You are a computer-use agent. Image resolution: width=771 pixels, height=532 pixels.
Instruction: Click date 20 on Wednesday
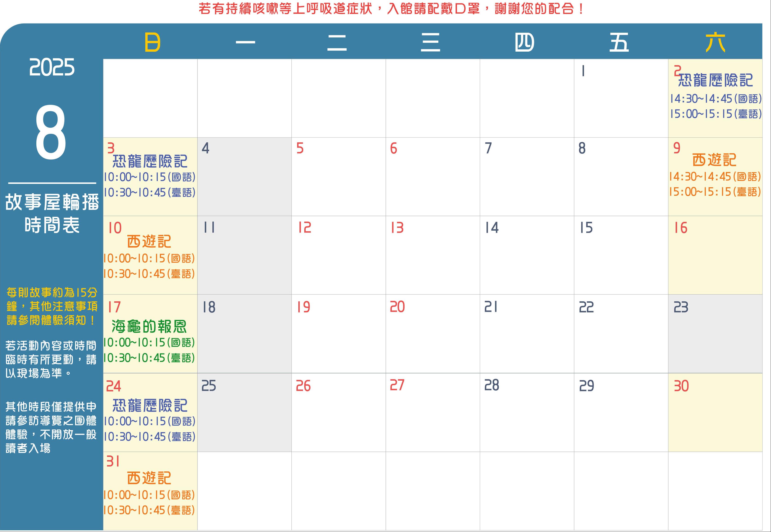pos(397,307)
